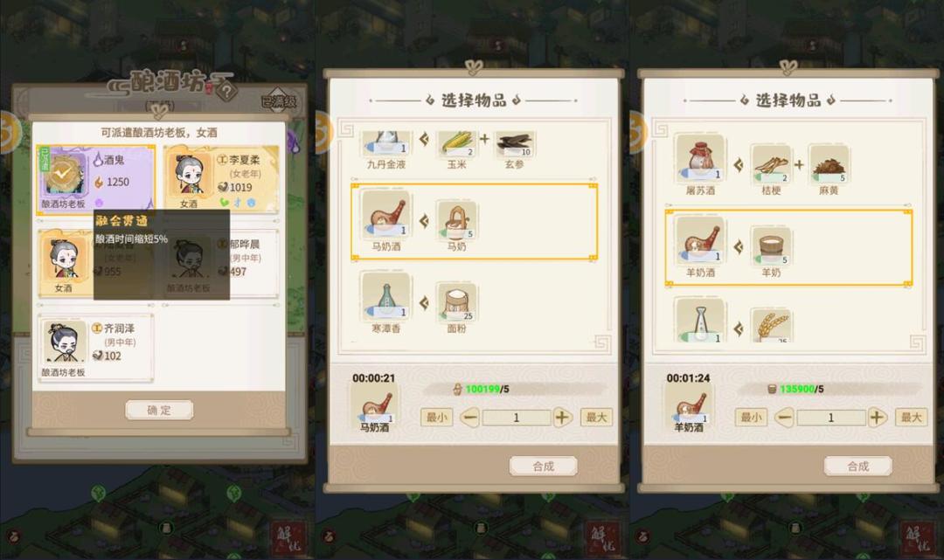Screen dimensions: 944x560
Task: Click the 羊奶 bucket ingredient icon
Action: click(771, 246)
